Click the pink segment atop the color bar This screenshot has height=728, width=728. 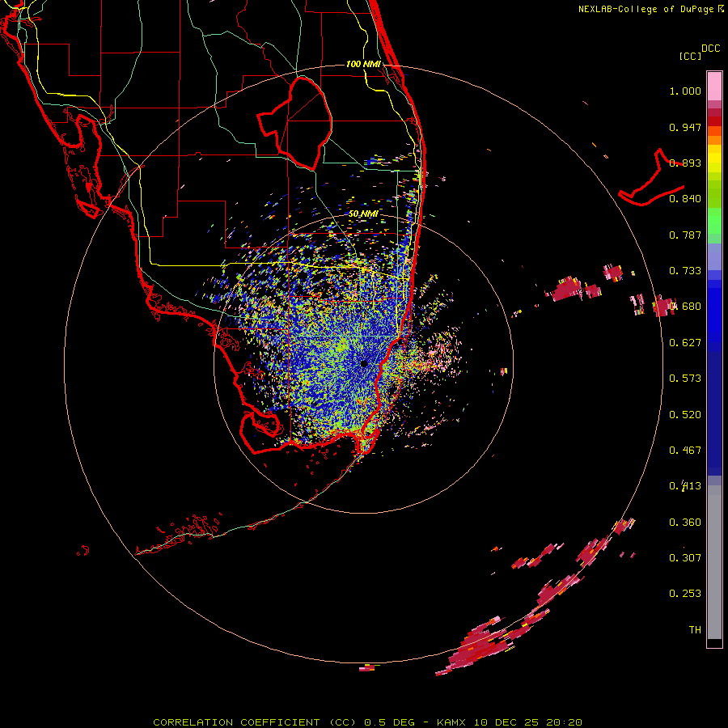point(714,86)
